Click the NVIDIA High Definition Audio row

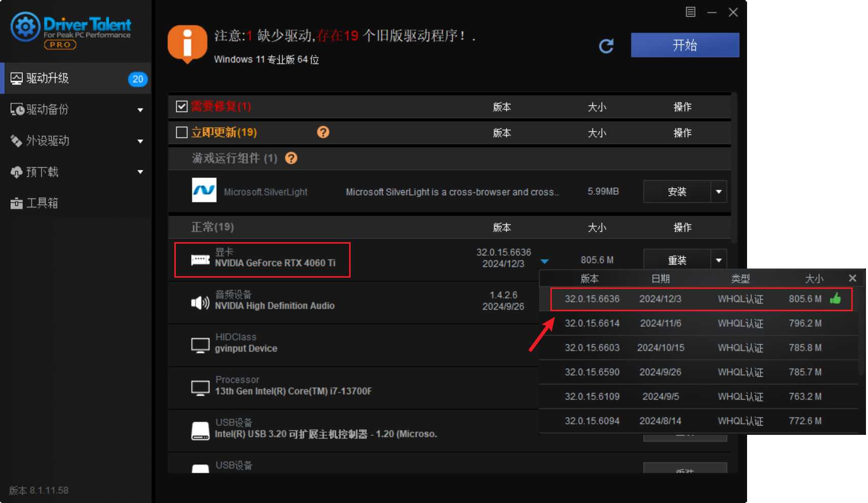click(x=354, y=303)
